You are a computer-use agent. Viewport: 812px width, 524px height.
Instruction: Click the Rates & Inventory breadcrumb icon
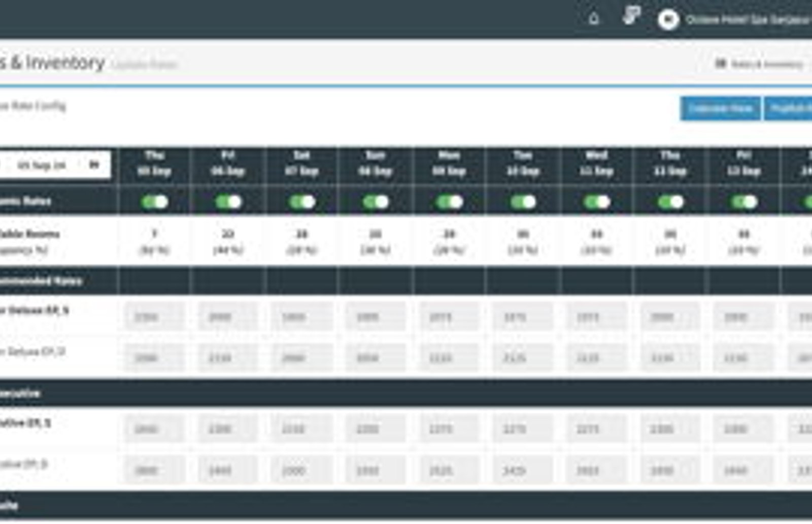(720, 63)
